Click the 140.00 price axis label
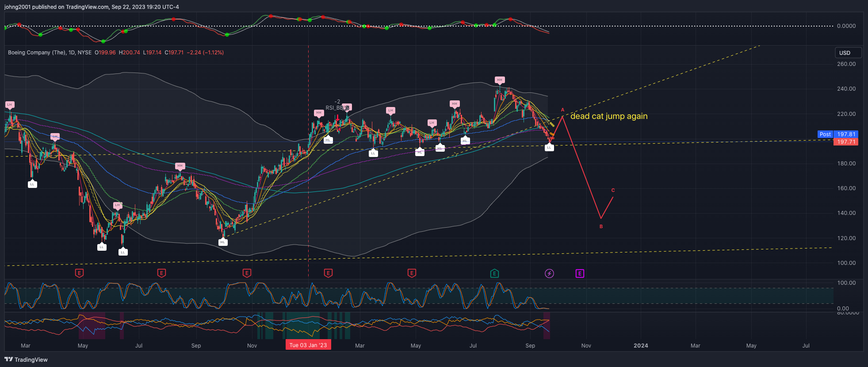The width and height of the screenshot is (868, 367). pyautogui.click(x=846, y=213)
